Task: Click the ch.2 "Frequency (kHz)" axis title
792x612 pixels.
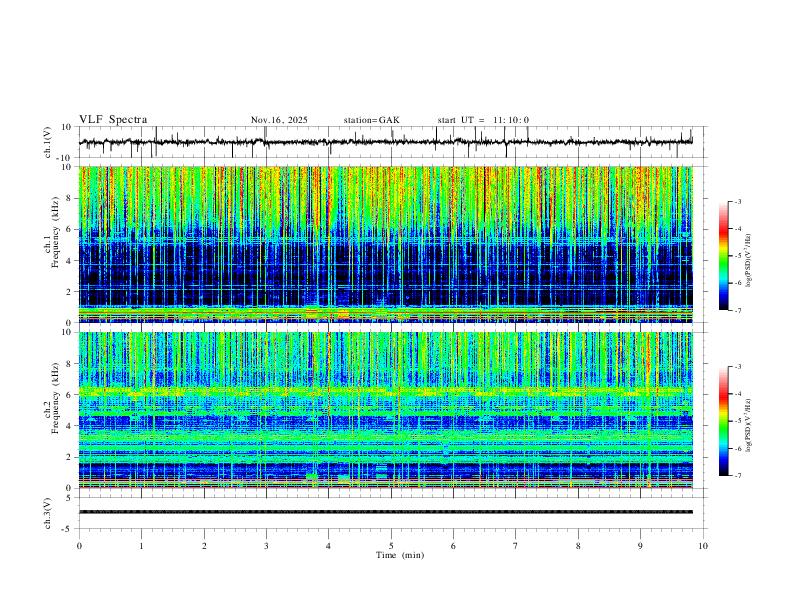Action: [56, 398]
